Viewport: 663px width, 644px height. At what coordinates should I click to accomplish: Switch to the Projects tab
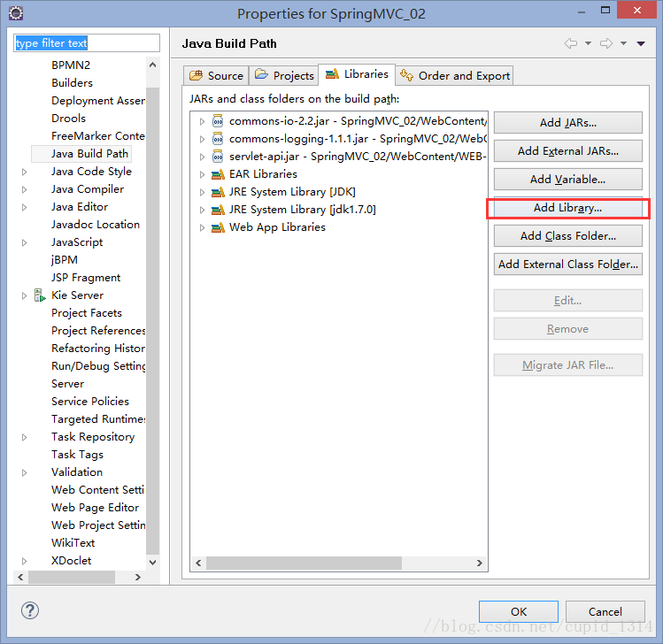pos(284,76)
